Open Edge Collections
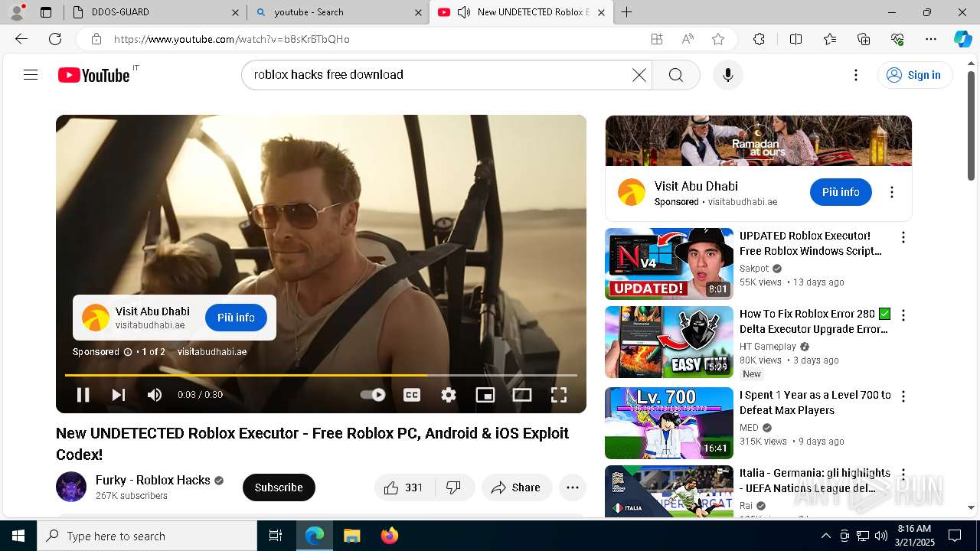This screenshot has height=551, width=980. [x=864, y=39]
